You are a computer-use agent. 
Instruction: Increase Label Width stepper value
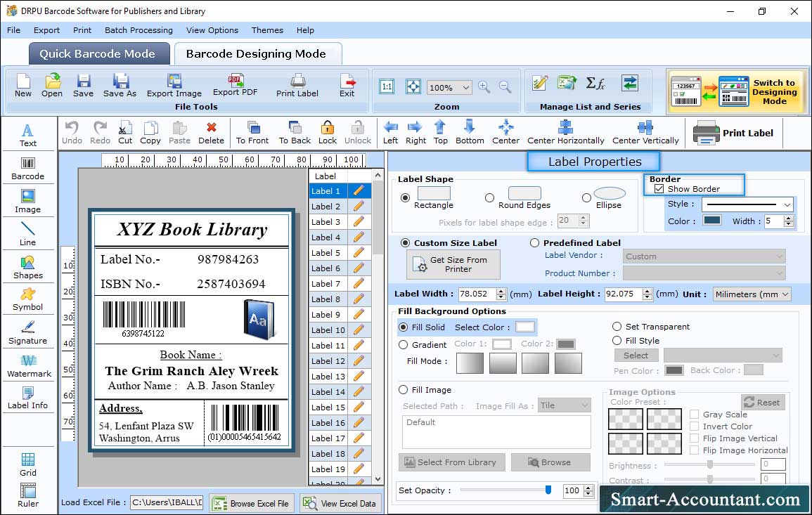501,291
